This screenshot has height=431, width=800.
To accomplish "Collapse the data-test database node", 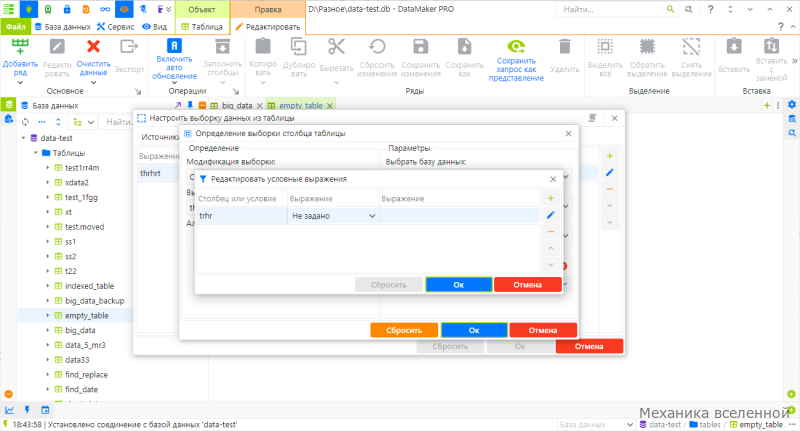I will tap(23, 138).
